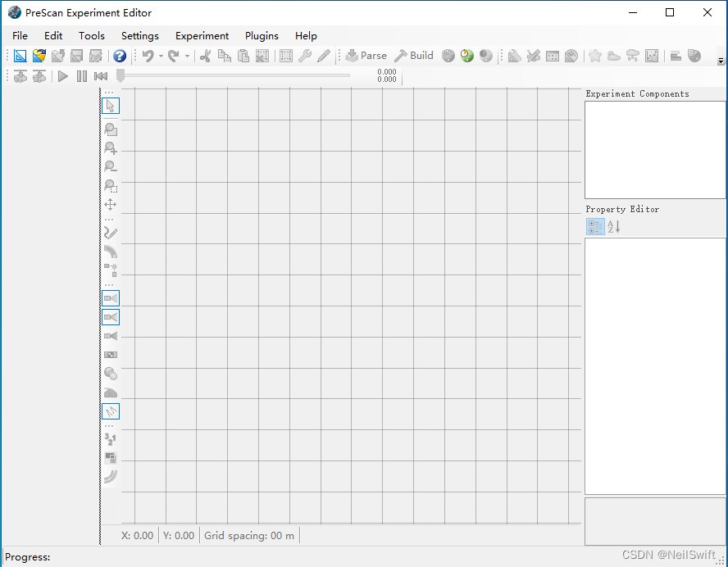Click the calendar grid icon
The width and height of the screenshot is (728, 567).
(553, 57)
